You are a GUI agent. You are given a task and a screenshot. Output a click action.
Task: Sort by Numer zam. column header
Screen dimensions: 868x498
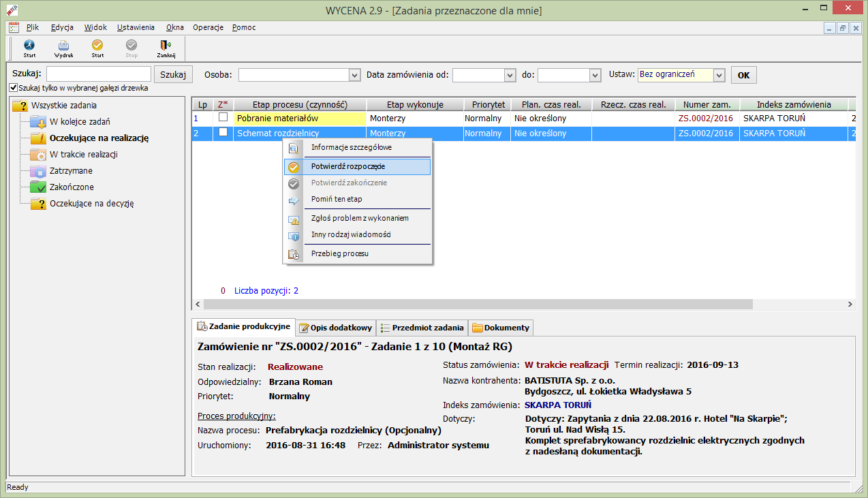tap(707, 104)
